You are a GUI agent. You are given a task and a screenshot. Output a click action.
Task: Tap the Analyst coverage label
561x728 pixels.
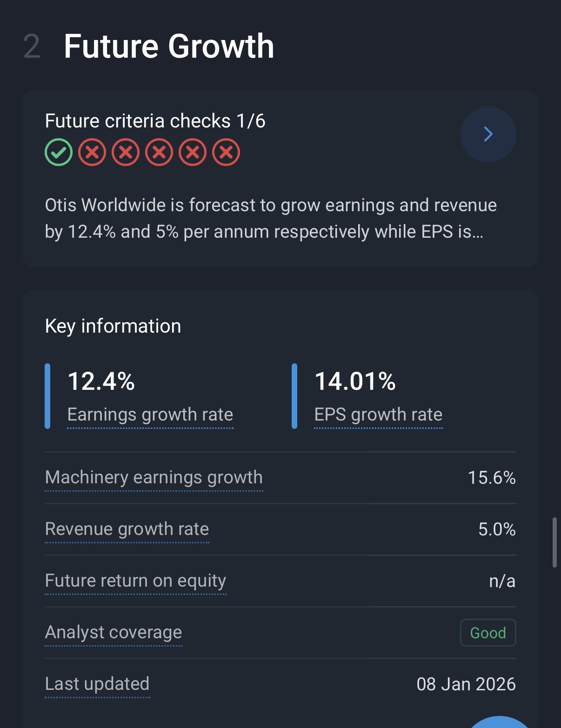tap(114, 632)
